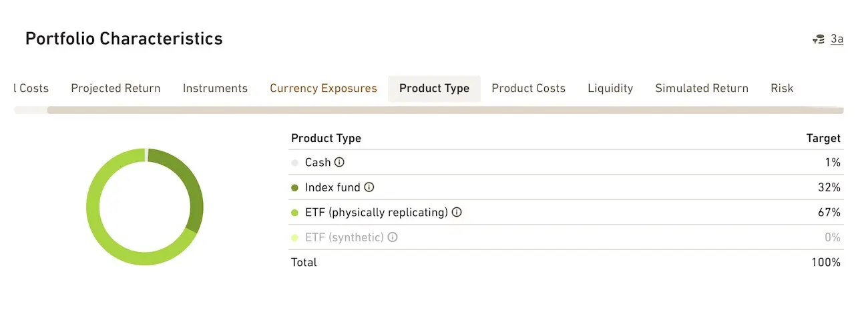Click the pillar 3a coins icon
The height and width of the screenshot is (310, 868).
tap(819, 39)
